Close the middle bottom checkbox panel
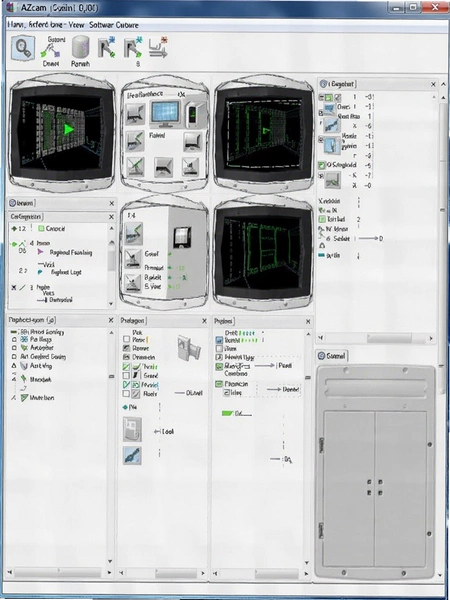450x600 pixels. [x=204, y=321]
